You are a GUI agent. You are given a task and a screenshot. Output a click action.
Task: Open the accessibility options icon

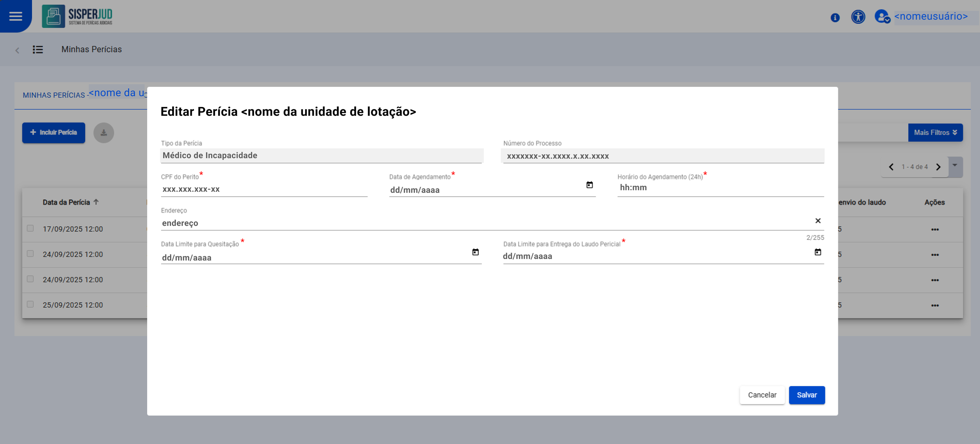pos(858,17)
